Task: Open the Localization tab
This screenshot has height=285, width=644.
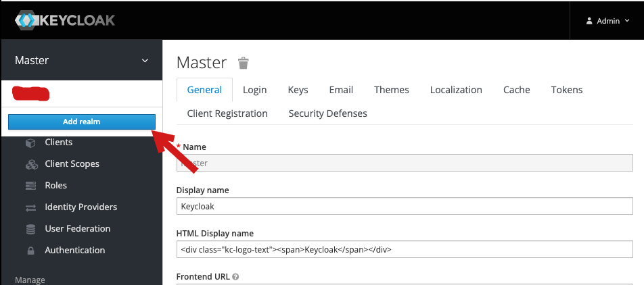Action: [456, 90]
